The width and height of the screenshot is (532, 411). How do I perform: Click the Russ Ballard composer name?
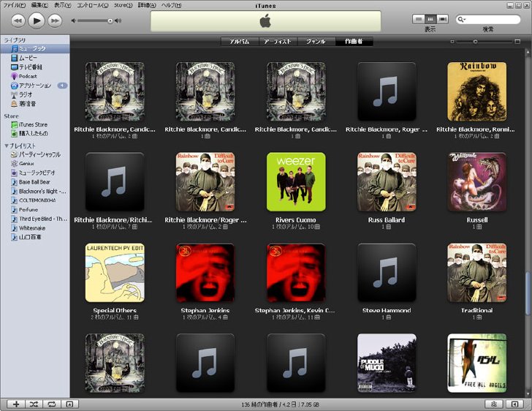pyautogui.click(x=387, y=220)
